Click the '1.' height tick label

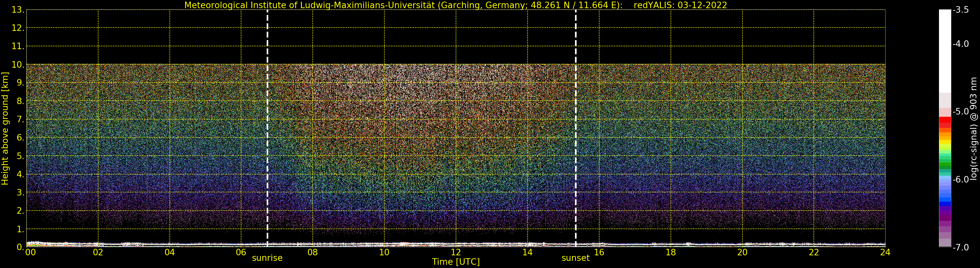tap(21, 229)
